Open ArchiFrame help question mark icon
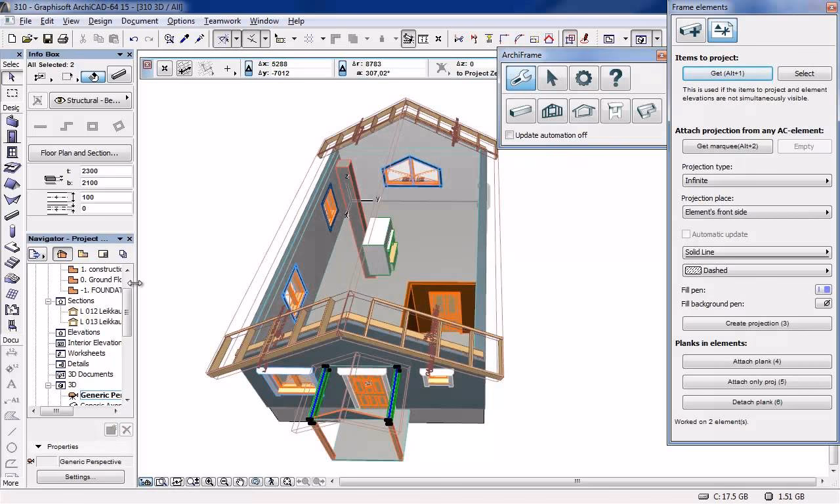The height and width of the screenshot is (504, 840). click(615, 78)
